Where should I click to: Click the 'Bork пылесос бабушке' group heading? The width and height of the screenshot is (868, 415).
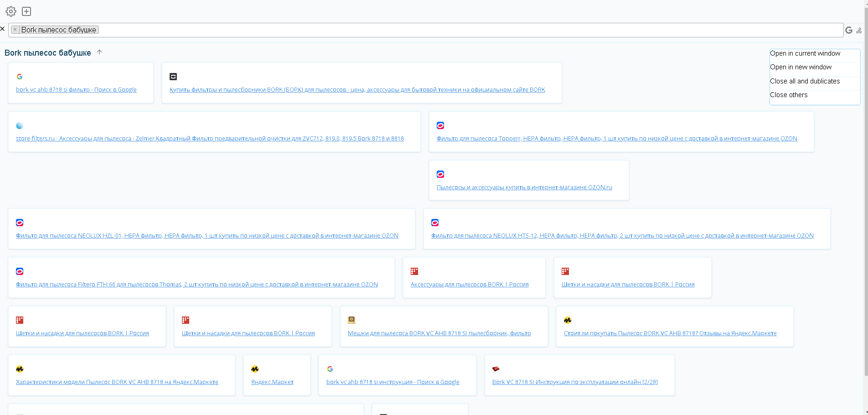click(47, 53)
